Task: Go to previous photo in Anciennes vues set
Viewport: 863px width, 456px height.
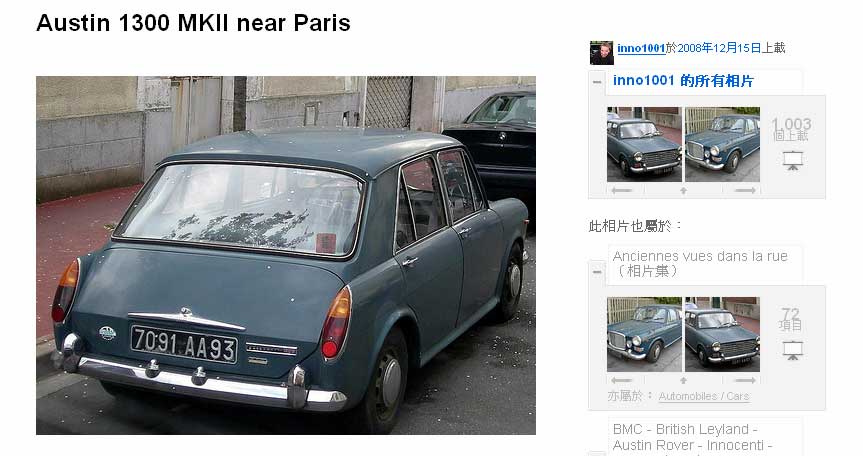Action: [x=622, y=380]
